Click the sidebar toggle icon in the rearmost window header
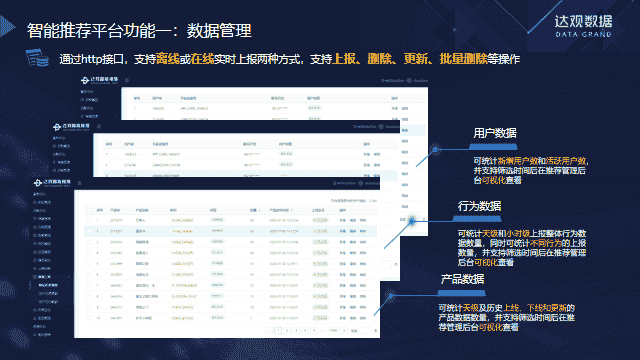640x360 pixels. tap(127, 80)
